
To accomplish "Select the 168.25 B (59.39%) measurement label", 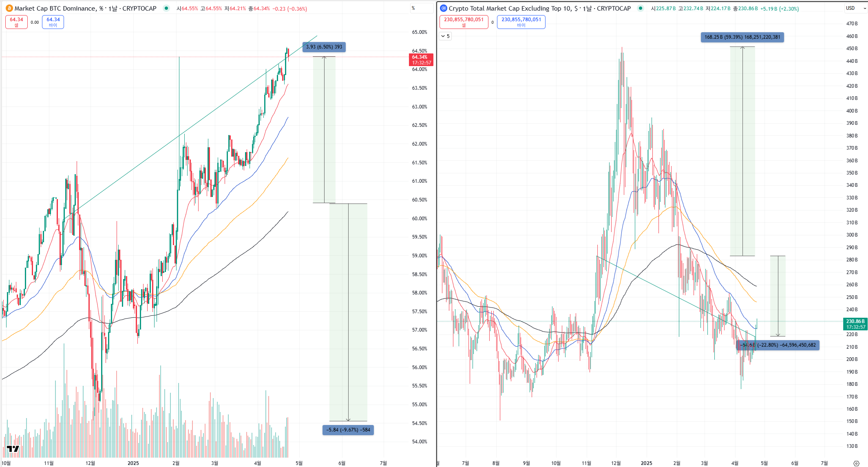I will pos(742,37).
